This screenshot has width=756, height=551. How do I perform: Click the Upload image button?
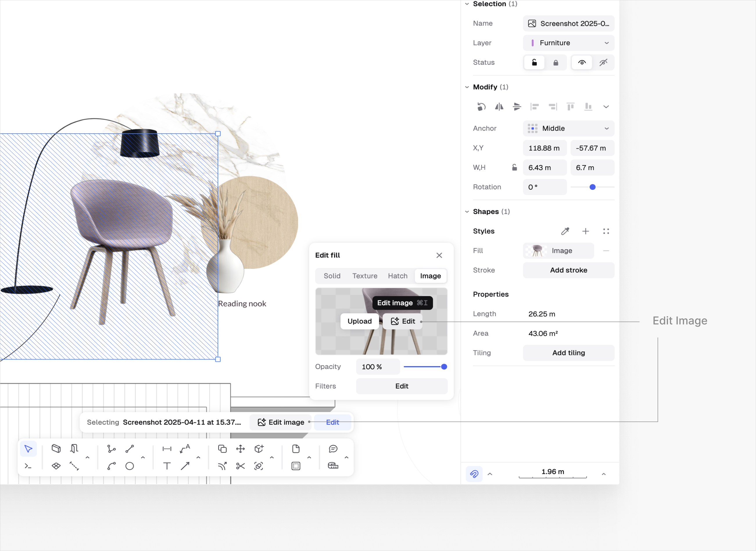tap(359, 321)
